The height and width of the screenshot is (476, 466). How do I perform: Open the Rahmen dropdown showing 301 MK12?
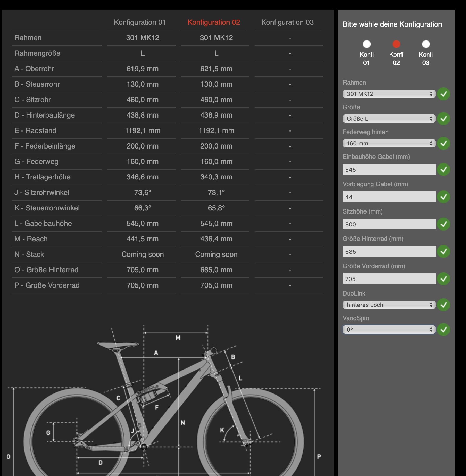[x=389, y=94]
